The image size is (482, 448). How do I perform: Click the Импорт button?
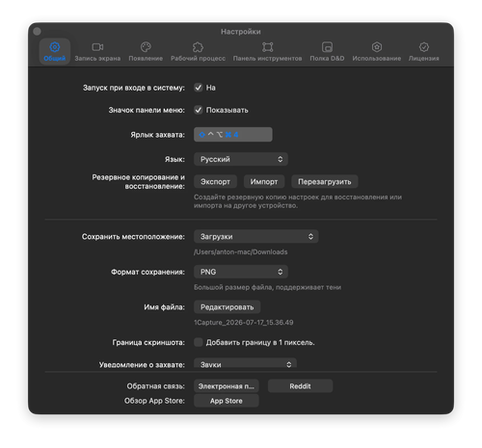pos(264,182)
